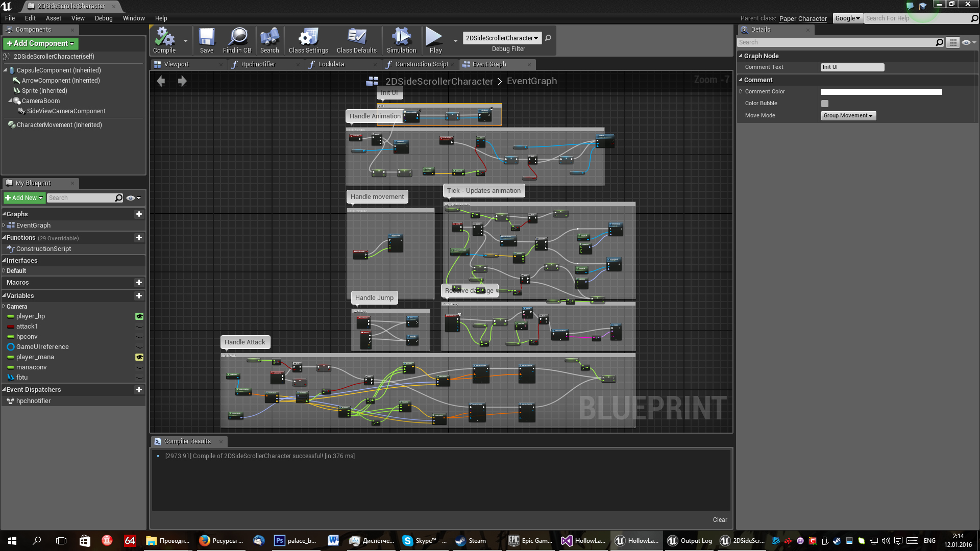This screenshot has width=980, height=551.
Task: Click the white Comment Color swatch
Action: [881, 92]
